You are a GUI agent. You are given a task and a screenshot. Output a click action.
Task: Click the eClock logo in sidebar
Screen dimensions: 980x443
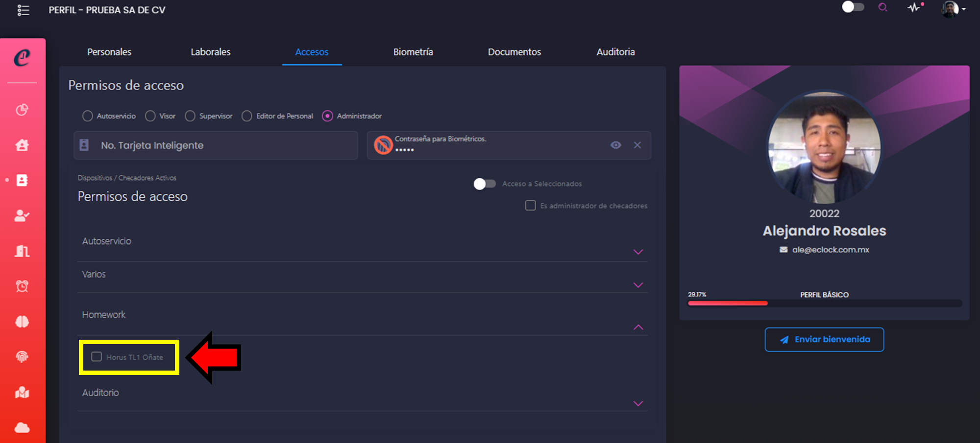pos(22,58)
